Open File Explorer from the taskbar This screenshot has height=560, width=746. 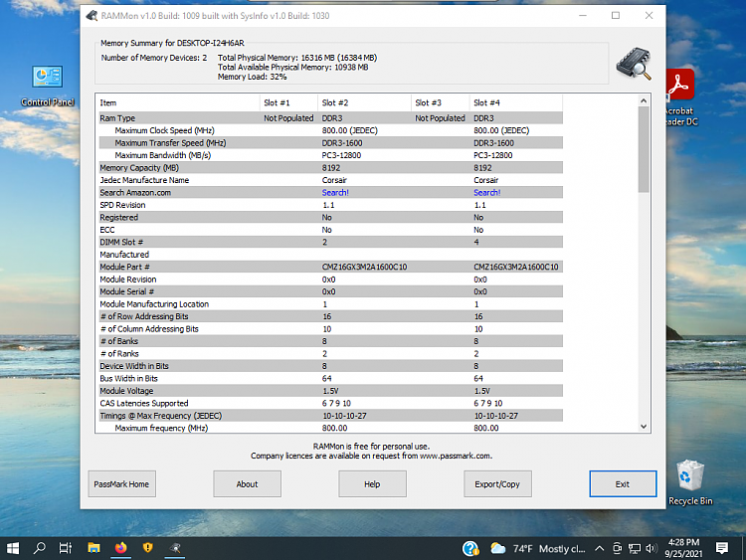pos(93,549)
